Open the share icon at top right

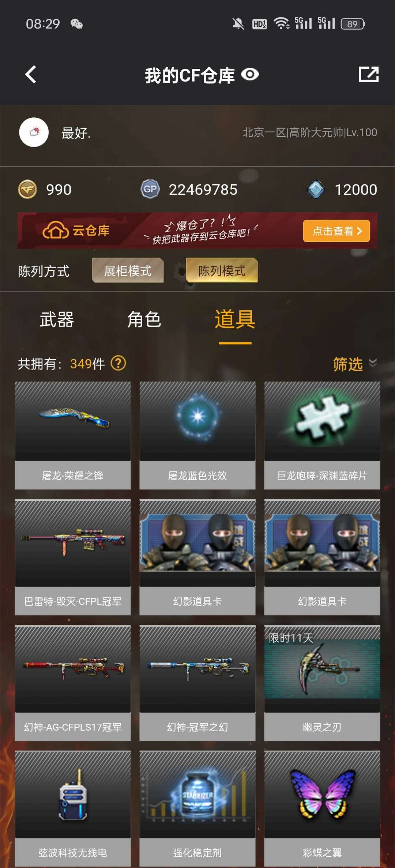[x=369, y=74]
